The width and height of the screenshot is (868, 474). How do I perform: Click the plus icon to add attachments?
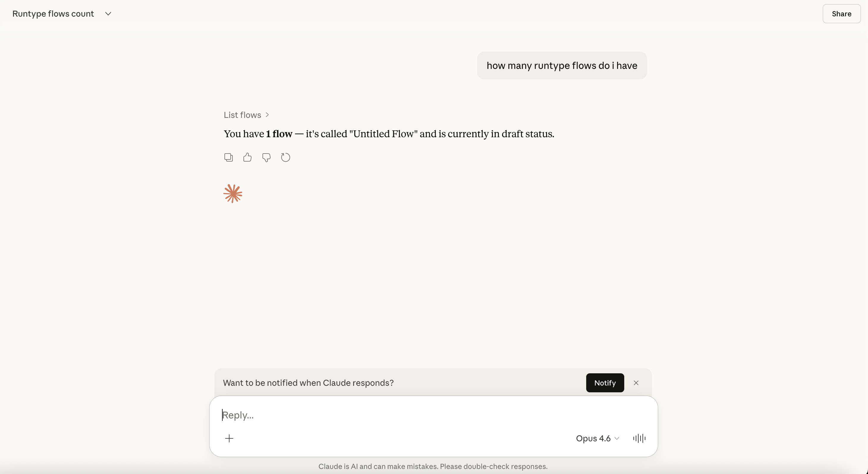[x=229, y=438]
